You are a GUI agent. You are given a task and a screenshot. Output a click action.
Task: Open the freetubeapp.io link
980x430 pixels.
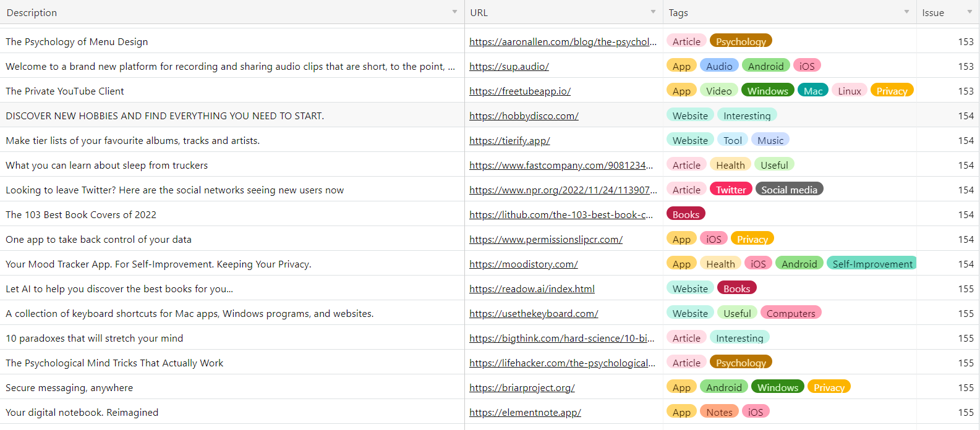(x=520, y=91)
